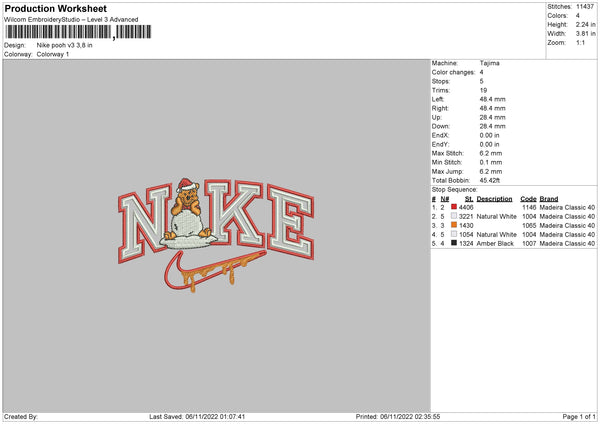Click the Trims value '19'
This screenshot has height=424, width=600.
point(483,90)
